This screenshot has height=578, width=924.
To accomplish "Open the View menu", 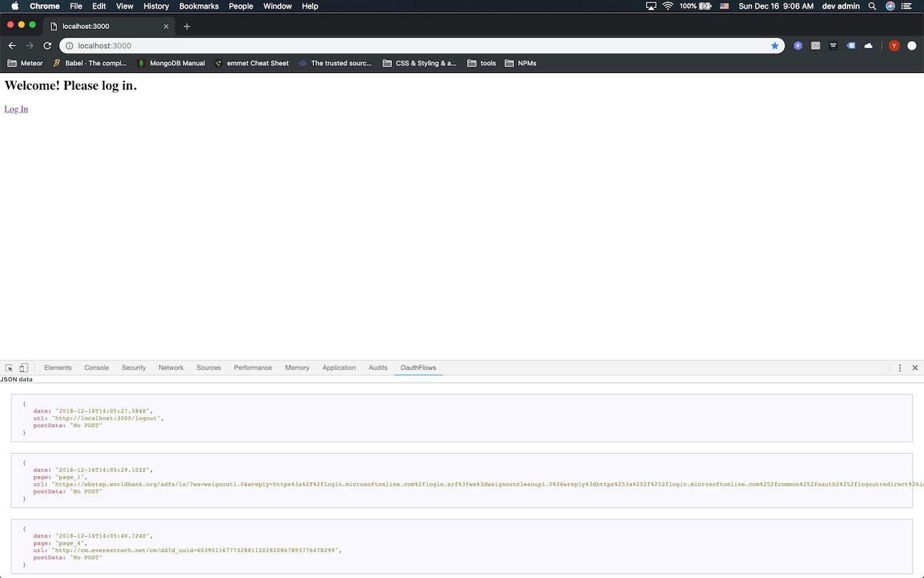I will point(125,6).
